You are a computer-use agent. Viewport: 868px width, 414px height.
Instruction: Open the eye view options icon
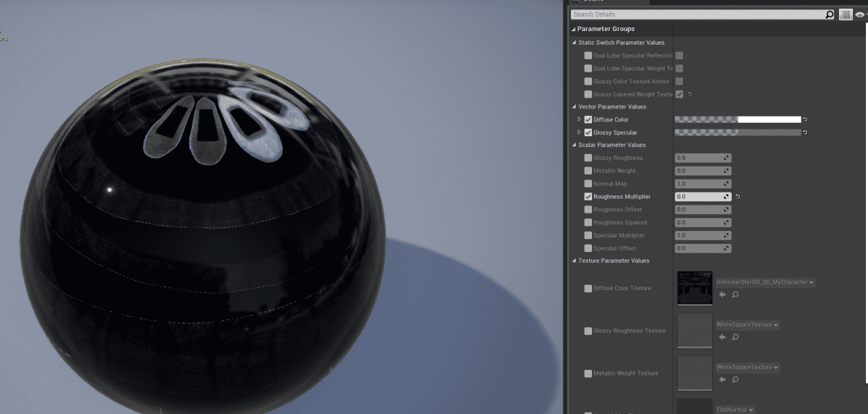(x=860, y=14)
